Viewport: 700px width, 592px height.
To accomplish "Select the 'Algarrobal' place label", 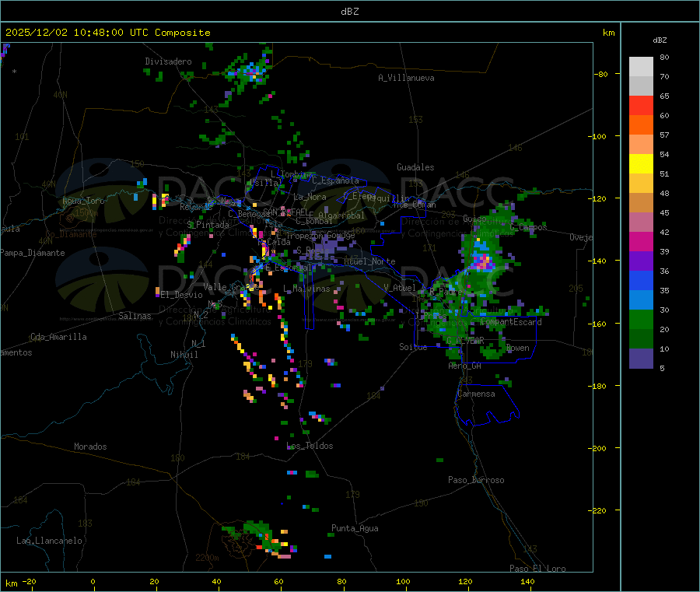I will click(341, 215).
